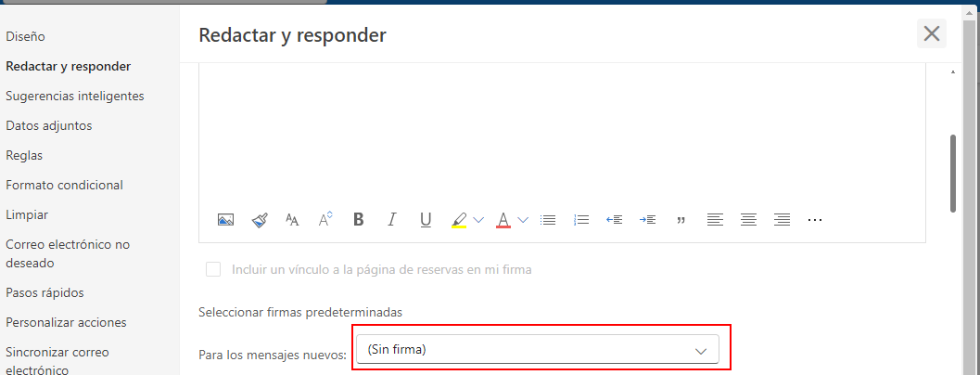Expand the highlight color options arrow
The width and height of the screenshot is (980, 375).
click(478, 220)
